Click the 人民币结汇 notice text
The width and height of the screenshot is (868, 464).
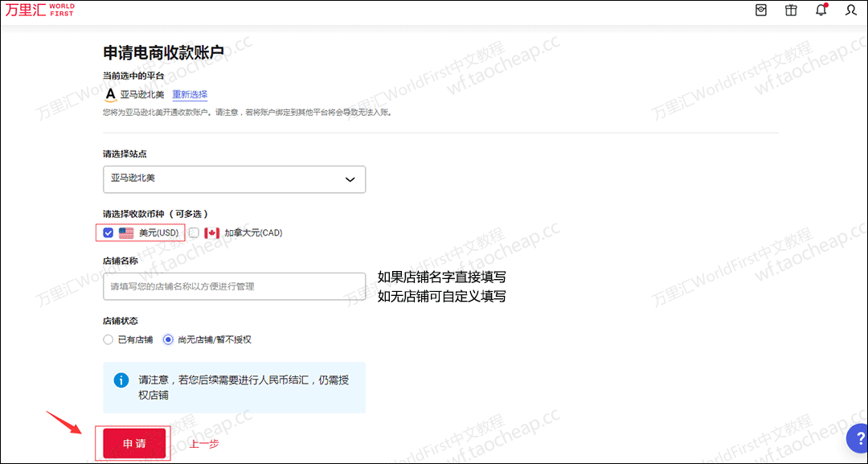[244, 388]
